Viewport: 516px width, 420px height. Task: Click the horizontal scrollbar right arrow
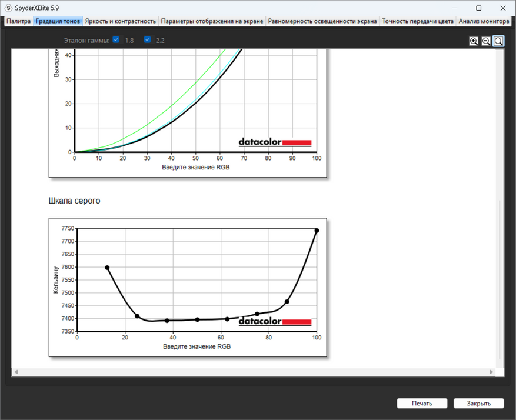coord(491,372)
